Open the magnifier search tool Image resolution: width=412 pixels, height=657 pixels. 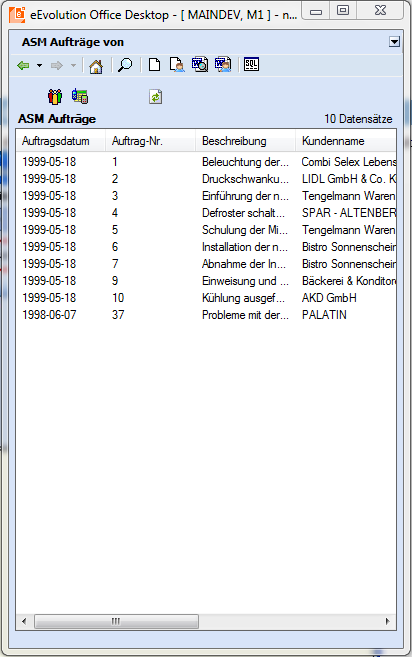pyautogui.click(x=125, y=65)
